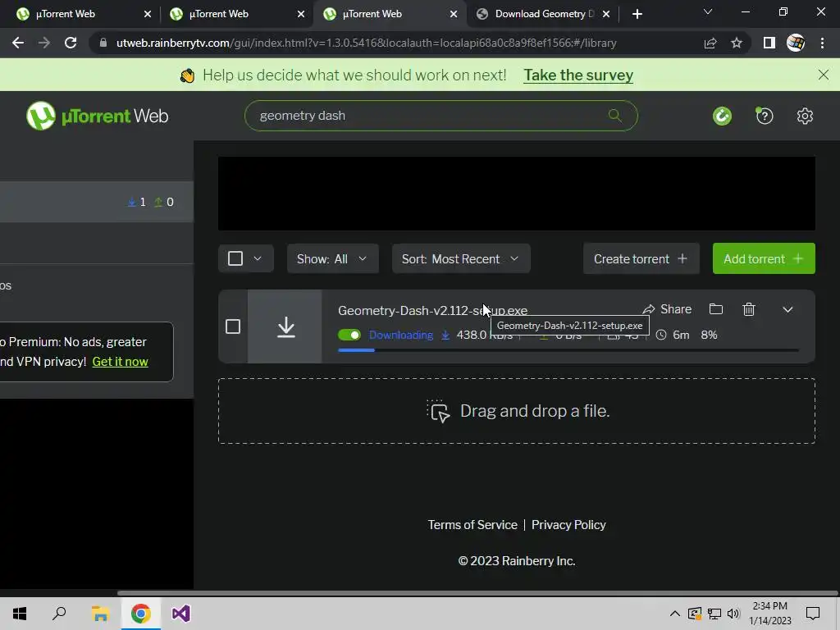Click the Downloading status text
The image size is (840, 630).
point(400,335)
